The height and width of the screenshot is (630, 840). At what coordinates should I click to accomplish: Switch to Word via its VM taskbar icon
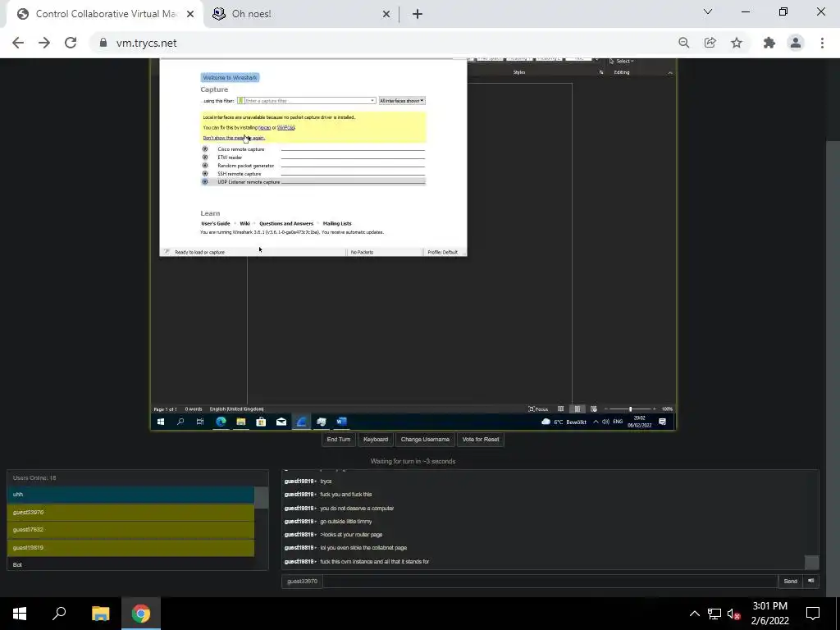pos(342,422)
